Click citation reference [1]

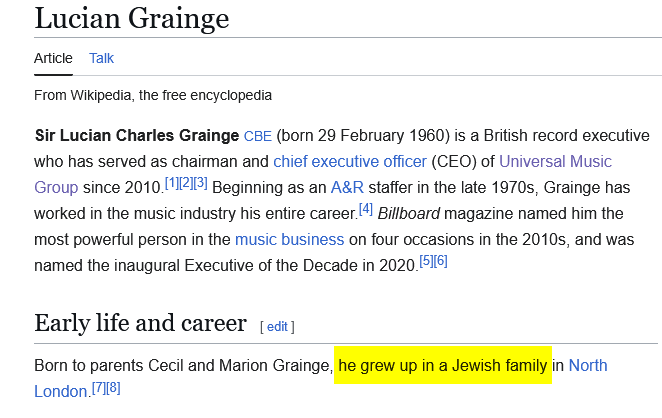(171, 182)
